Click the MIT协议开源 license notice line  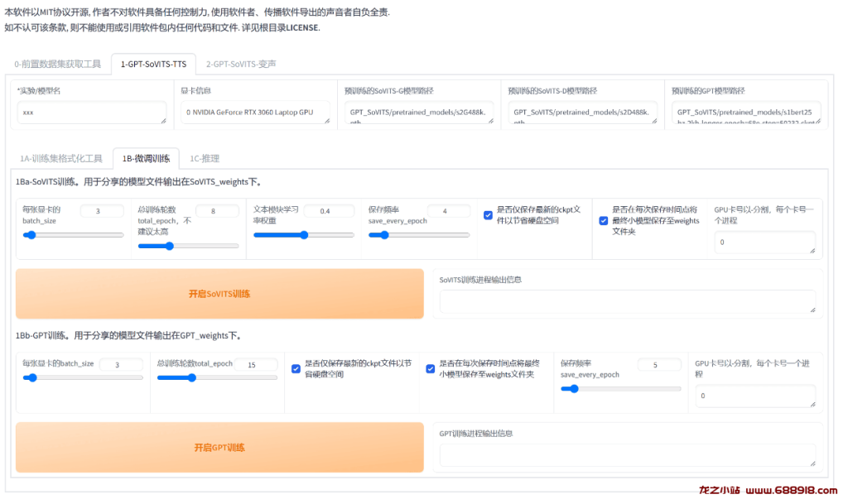click(197, 12)
